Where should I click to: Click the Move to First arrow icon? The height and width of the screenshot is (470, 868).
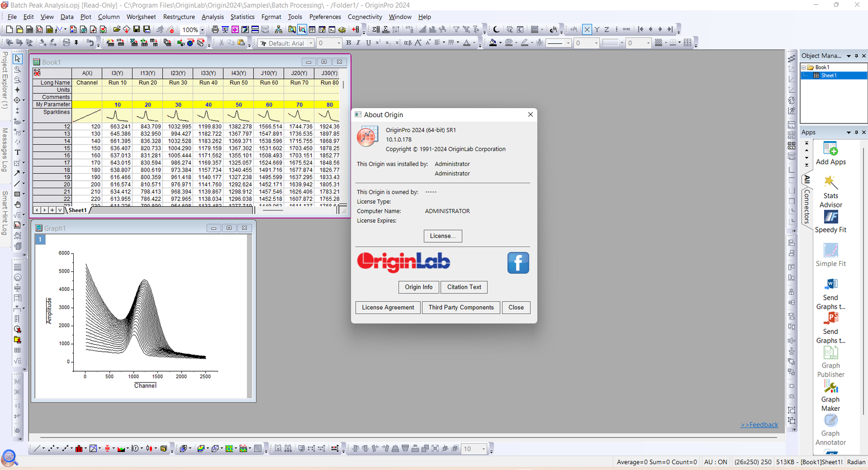coord(641,29)
